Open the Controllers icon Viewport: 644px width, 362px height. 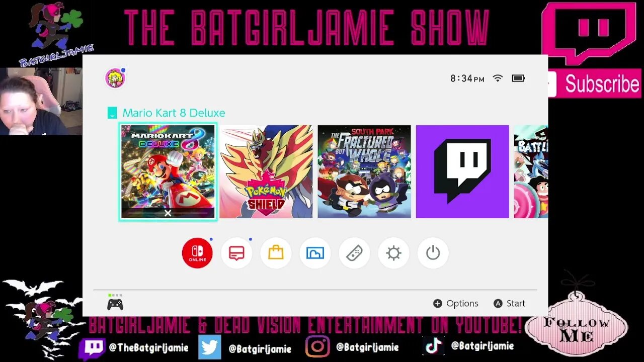(354, 253)
